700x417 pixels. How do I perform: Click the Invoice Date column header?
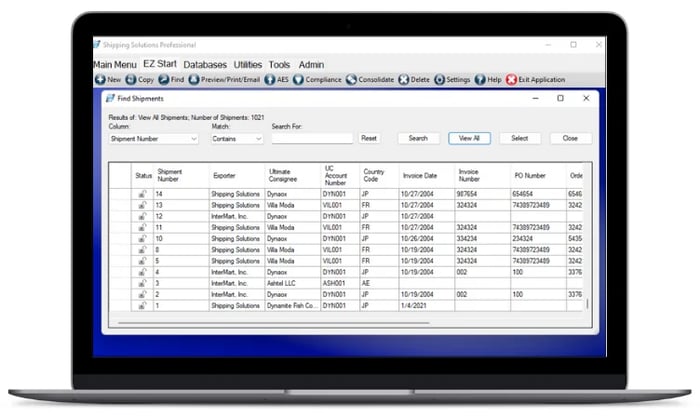tap(426, 175)
